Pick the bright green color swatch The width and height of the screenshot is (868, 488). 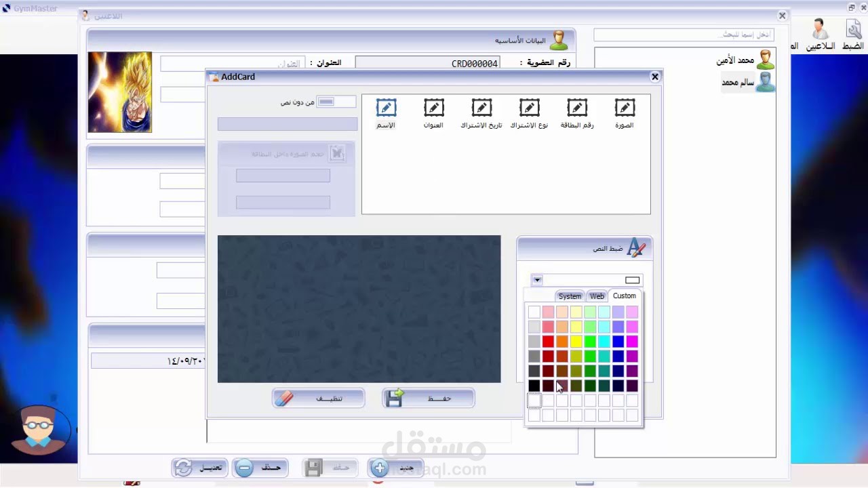point(590,342)
